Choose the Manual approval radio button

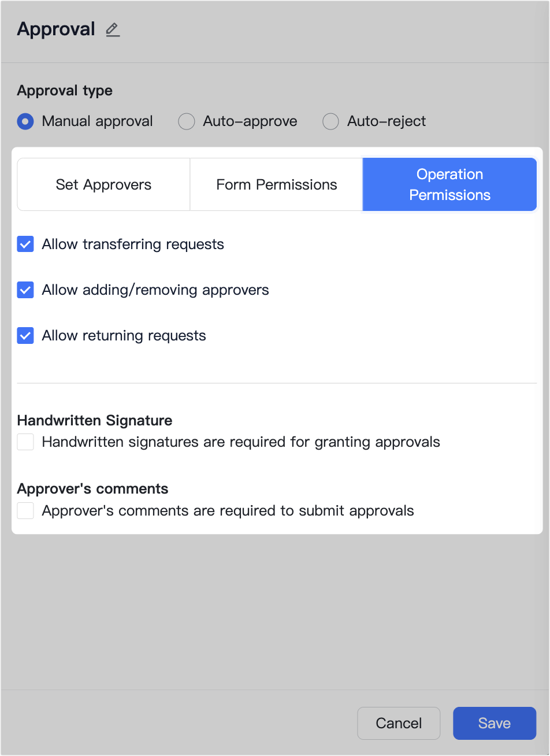coord(25,121)
